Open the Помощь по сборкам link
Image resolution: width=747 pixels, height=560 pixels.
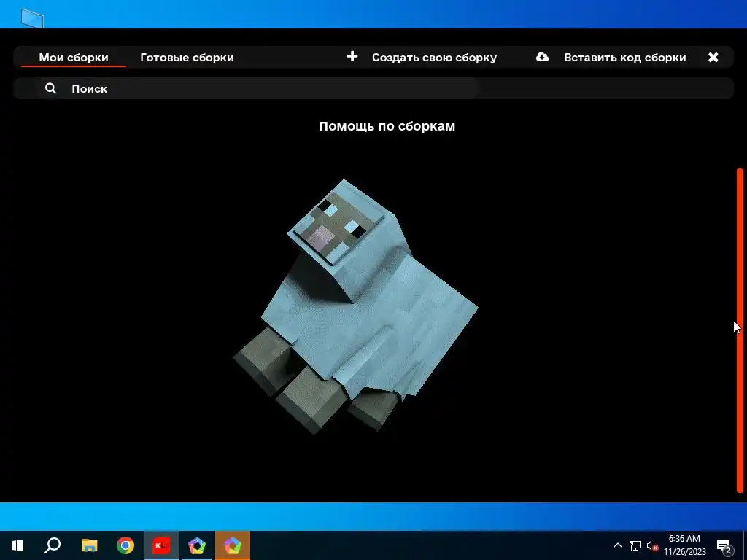point(387,126)
